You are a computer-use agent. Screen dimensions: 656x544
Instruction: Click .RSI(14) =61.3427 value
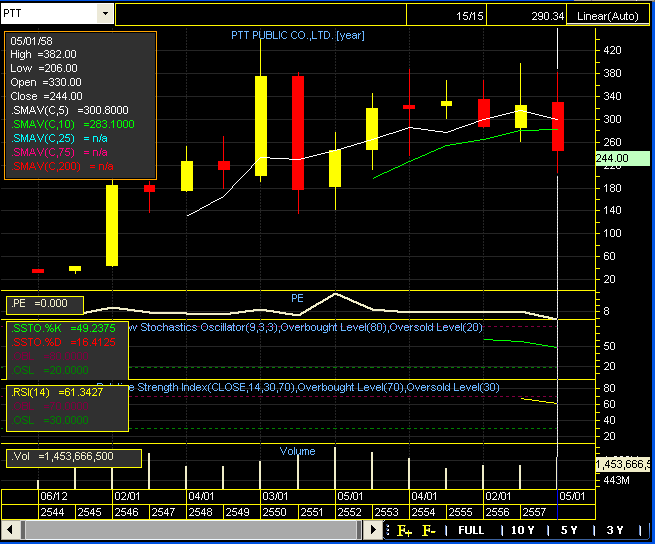[57, 392]
